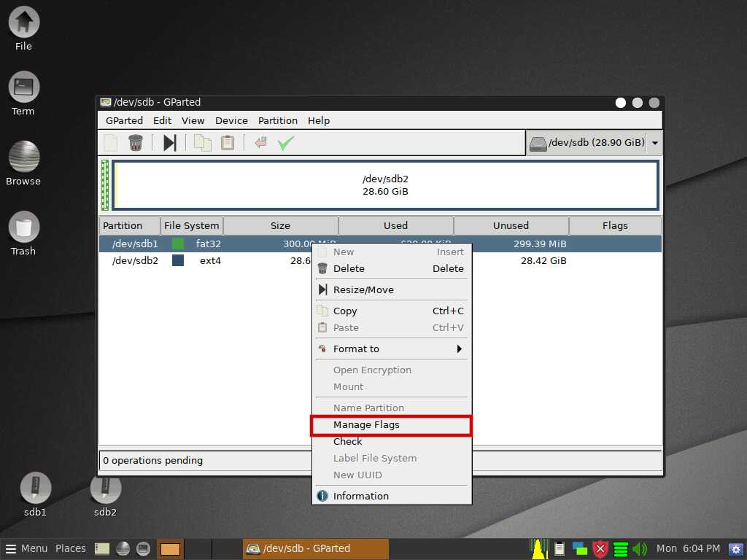Click the volume speaker tray icon
Viewport: 747px width, 560px height.
(640, 549)
